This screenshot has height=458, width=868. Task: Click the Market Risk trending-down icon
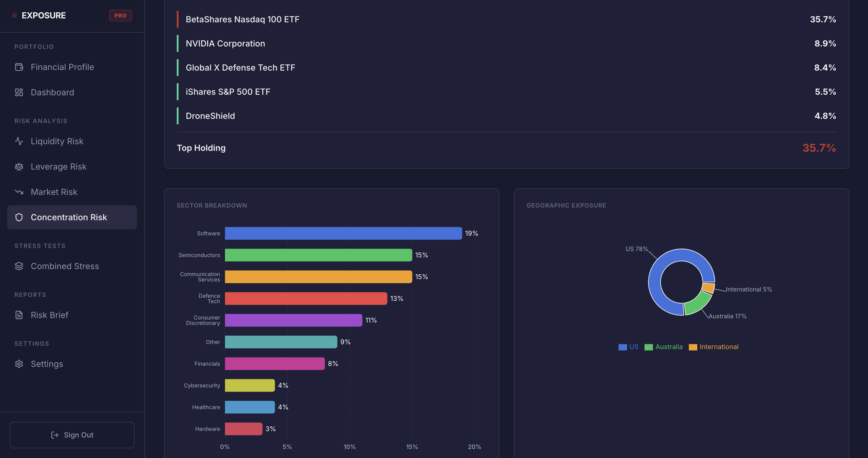[19, 192]
